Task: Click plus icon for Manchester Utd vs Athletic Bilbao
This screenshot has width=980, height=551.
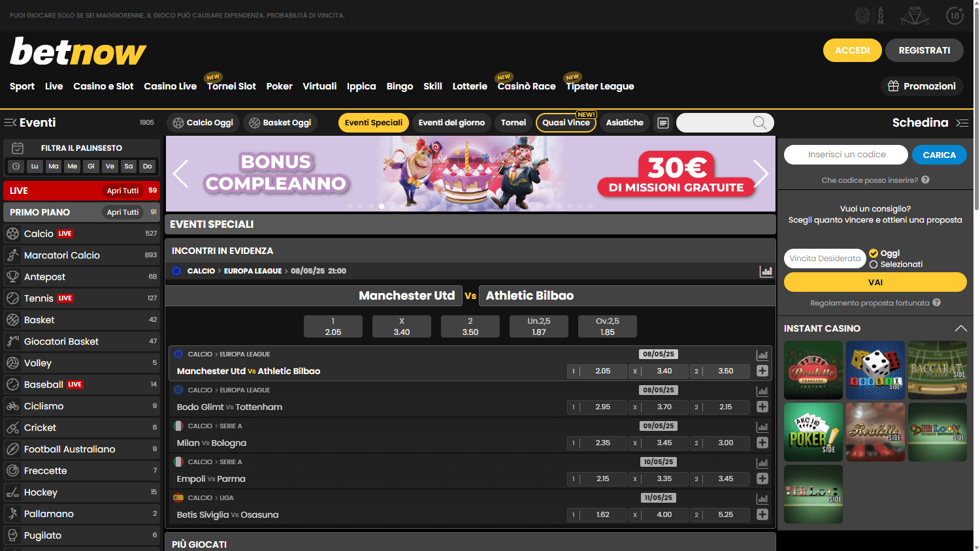Action: (762, 371)
